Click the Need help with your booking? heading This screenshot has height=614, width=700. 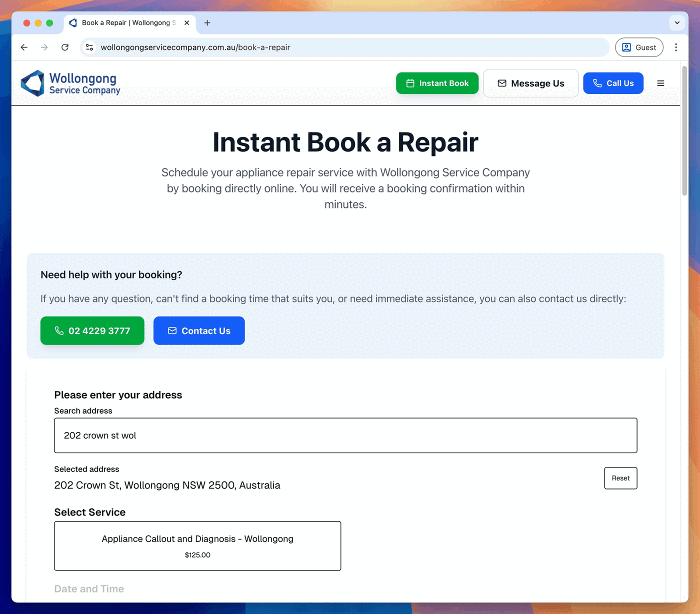[x=111, y=274]
